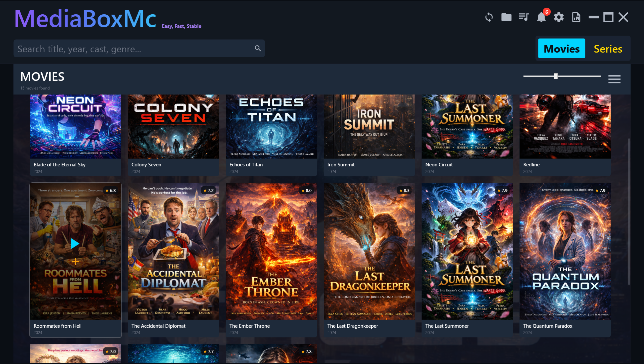Screen dimensions: 644x364
Task: Open The Ember Throne poster
Action: pyautogui.click(x=271, y=251)
